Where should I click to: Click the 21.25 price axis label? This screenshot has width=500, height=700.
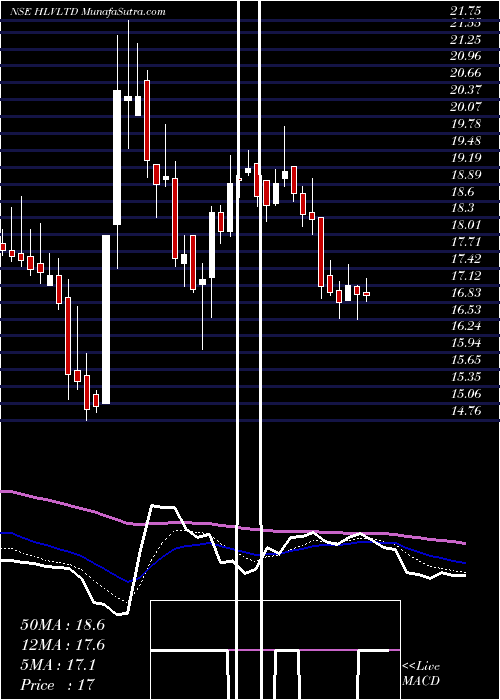pyautogui.click(x=465, y=40)
